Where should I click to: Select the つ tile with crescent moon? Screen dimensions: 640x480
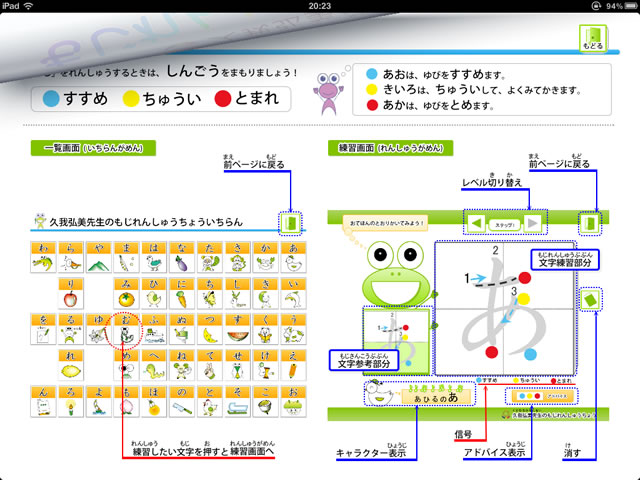pos(210,329)
